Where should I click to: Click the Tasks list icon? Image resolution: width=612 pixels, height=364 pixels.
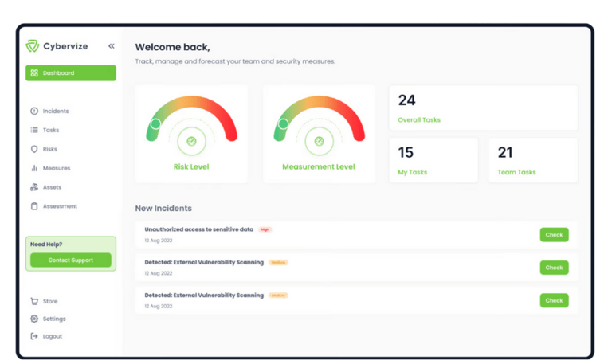(34, 130)
